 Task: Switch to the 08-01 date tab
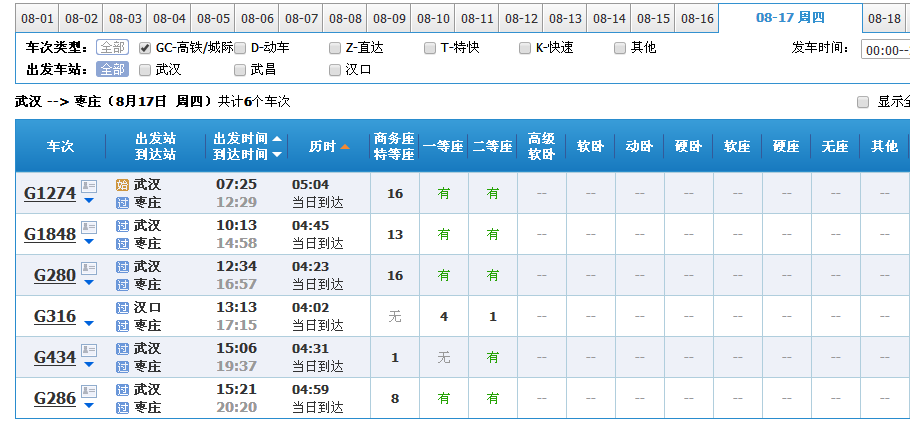point(37,19)
